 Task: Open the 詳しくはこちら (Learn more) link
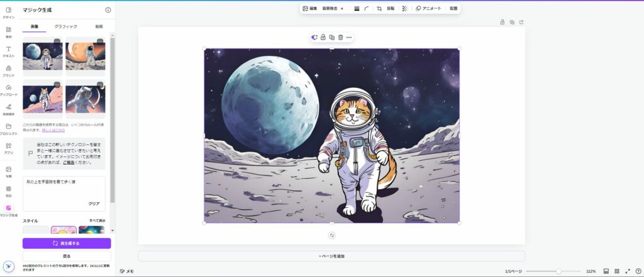coord(53,130)
